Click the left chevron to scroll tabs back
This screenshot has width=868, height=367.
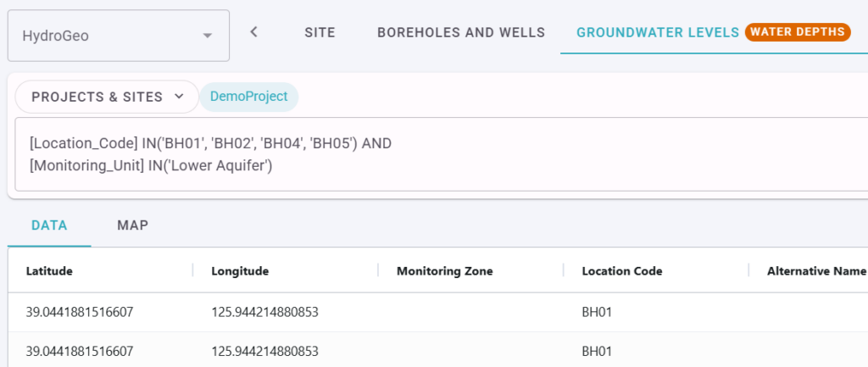[253, 32]
